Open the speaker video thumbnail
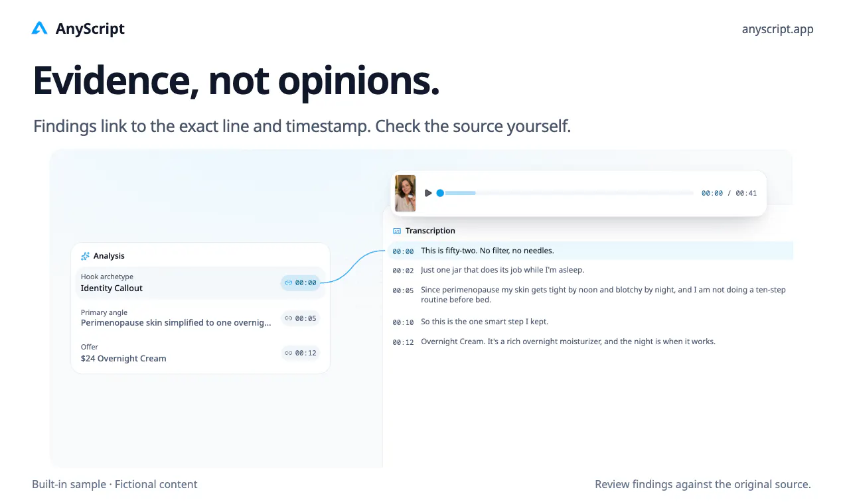Viewport: 843px width, 504px height. 406,193
